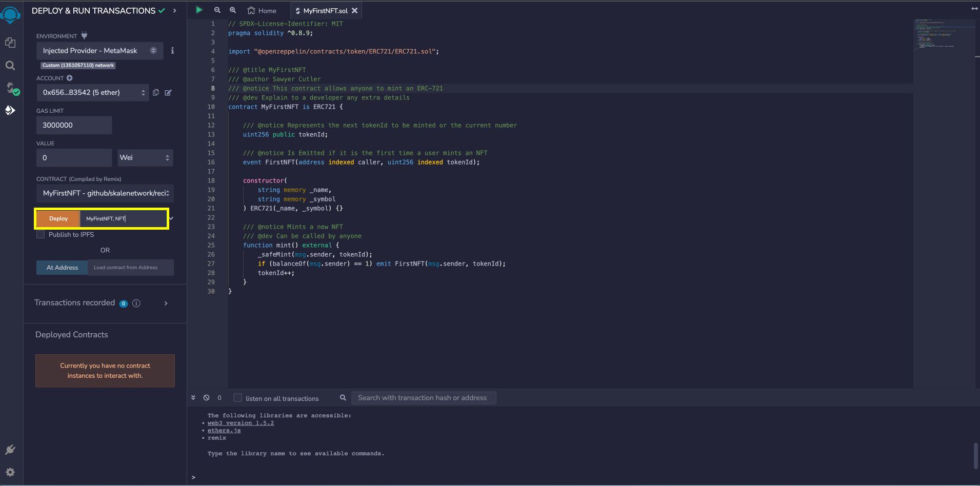980x486 pixels.
Task: Open the web3 version 1.5.2 link
Action: 241,423
